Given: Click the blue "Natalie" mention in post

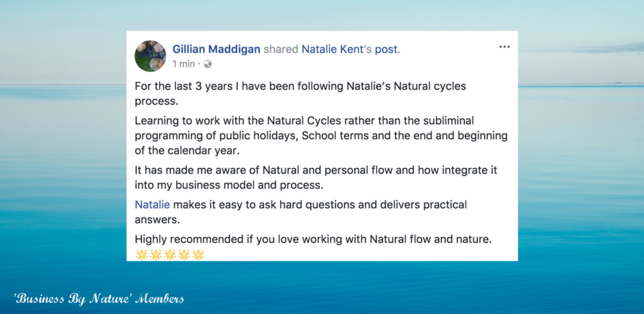Looking at the screenshot, I should click(152, 205).
